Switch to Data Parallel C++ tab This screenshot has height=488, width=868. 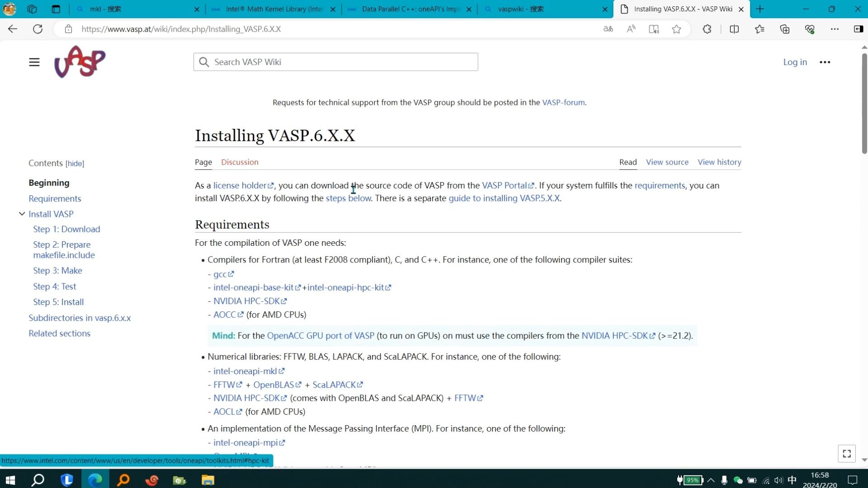409,9
